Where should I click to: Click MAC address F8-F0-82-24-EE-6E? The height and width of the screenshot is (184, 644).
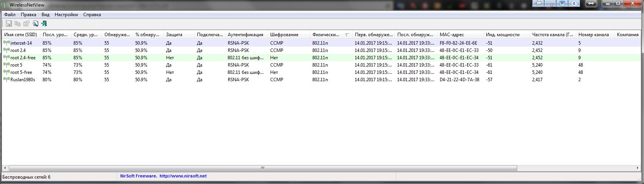pyautogui.click(x=458, y=43)
